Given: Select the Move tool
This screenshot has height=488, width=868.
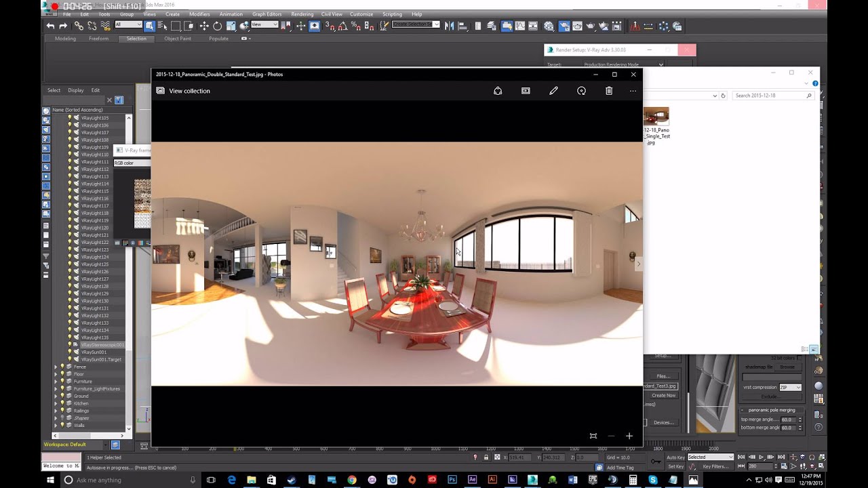Looking at the screenshot, I should click(204, 26).
